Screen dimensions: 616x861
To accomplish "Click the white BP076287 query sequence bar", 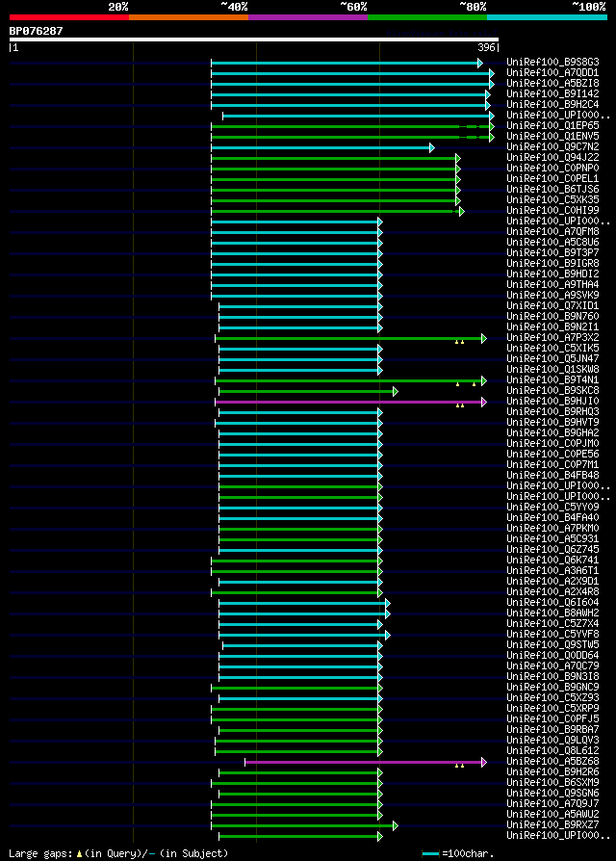I will pyautogui.click(x=254, y=39).
